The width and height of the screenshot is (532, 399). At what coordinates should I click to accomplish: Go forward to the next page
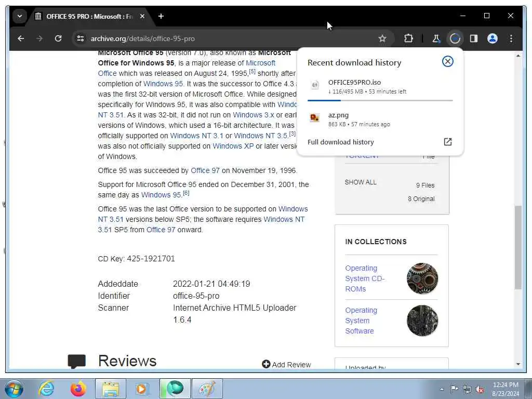click(x=39, y=38)
